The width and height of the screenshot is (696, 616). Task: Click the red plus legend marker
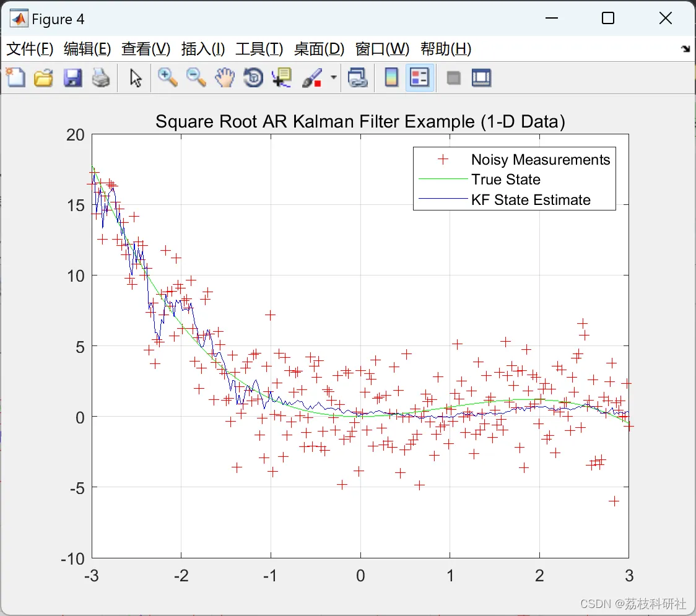point(443,159)
